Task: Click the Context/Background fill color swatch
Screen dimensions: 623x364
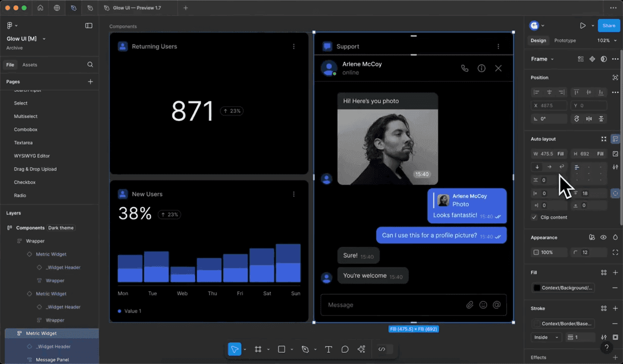Action: coord(537,288)
